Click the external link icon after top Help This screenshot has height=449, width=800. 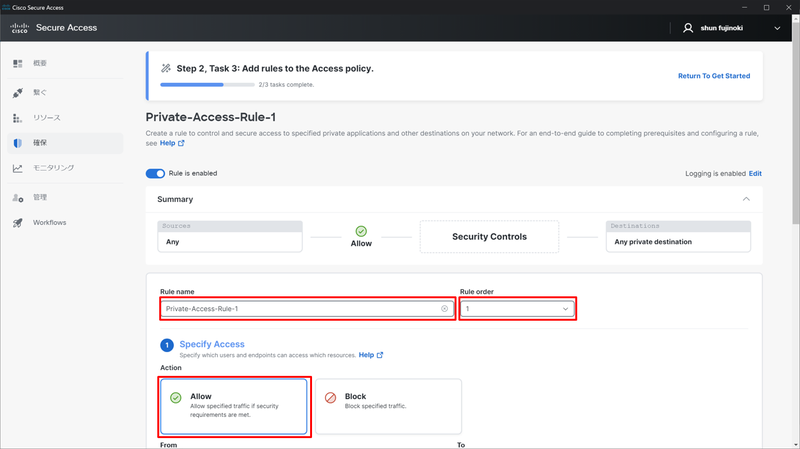(181, 143)
